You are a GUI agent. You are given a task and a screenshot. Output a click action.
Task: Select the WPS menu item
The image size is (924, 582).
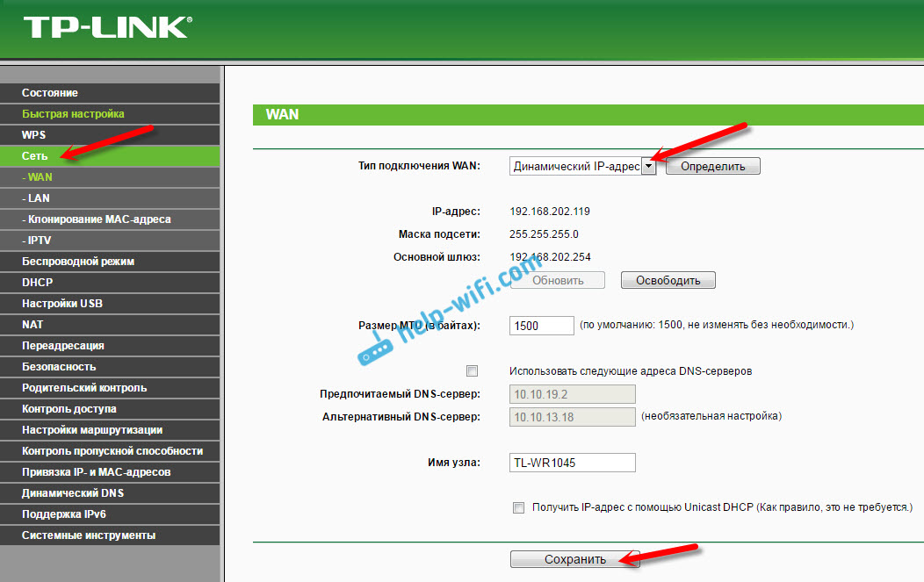coord(34,135)
